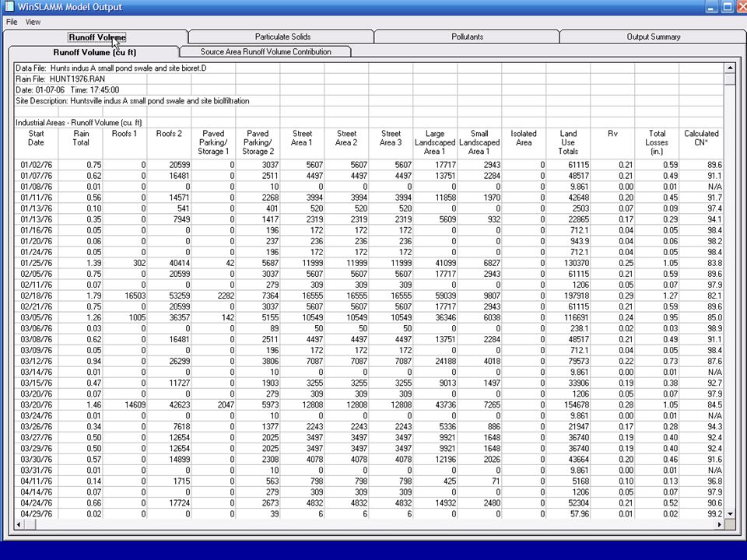Click the WinSLAMM window title icon
The width and height of the screenshot is (747, 560).
[9, 7]
